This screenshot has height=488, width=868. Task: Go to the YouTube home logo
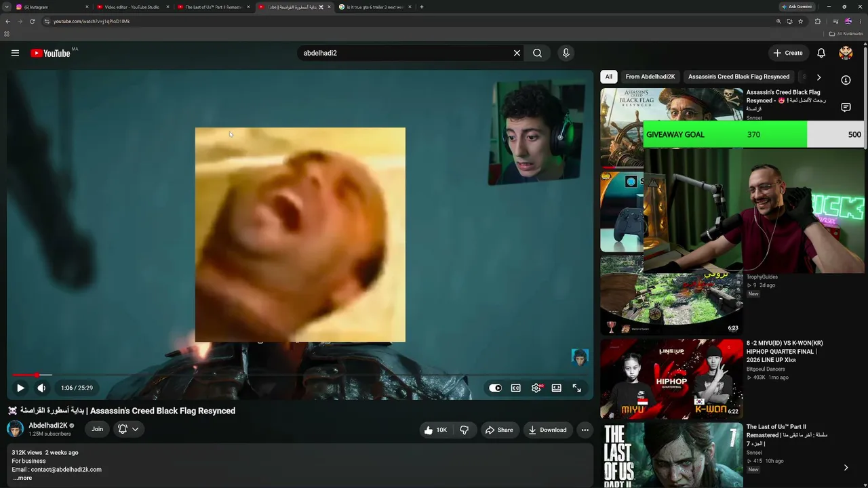50,53
